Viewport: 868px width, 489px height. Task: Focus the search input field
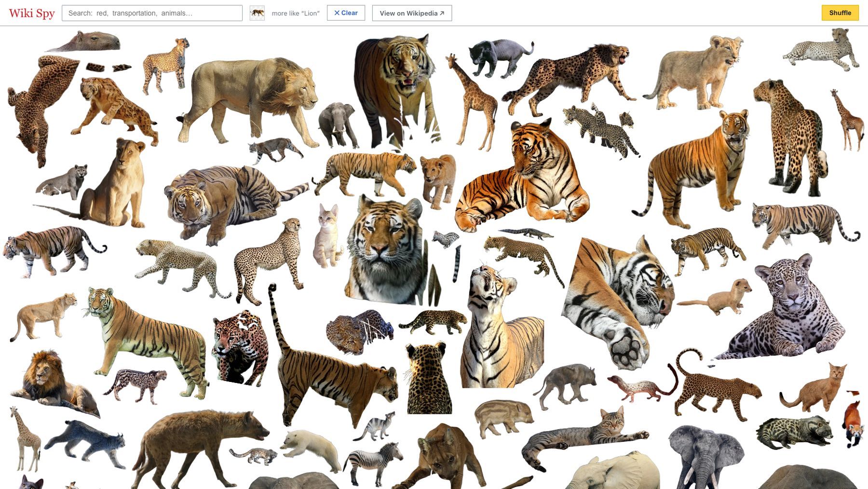(152, 13)
